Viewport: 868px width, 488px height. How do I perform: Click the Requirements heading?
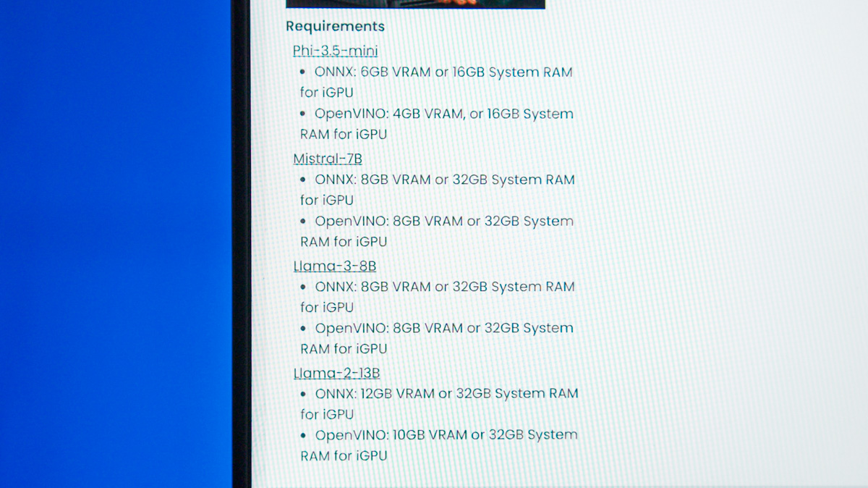335,26
